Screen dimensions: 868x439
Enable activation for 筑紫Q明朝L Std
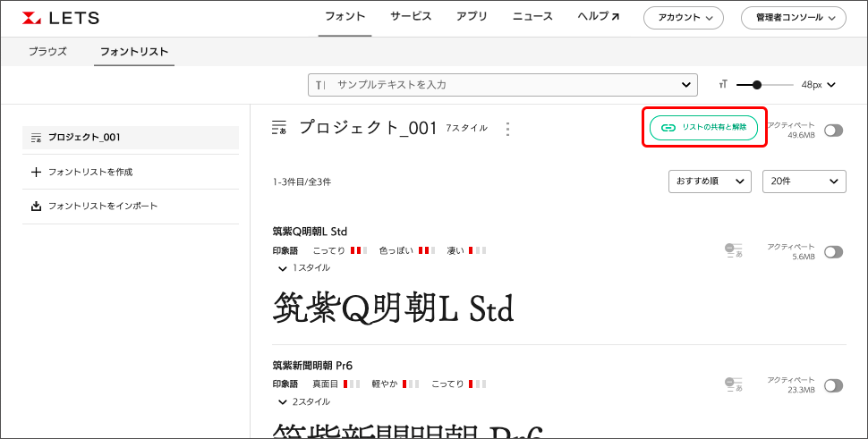(x=833, y=252)
